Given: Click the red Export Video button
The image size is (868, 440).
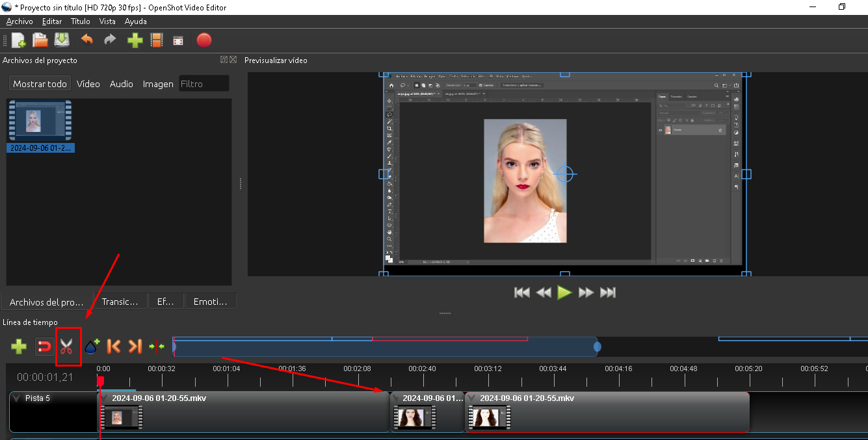Looking at the screenshot, I should 204,40.
